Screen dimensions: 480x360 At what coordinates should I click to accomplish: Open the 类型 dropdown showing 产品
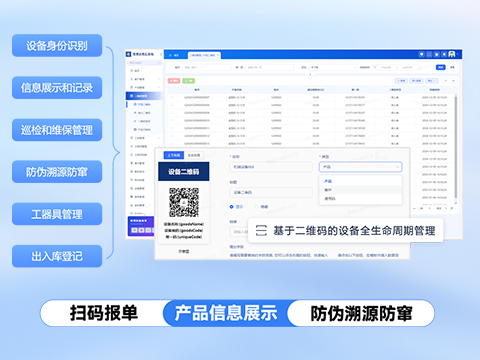click(x=360, y=167)
